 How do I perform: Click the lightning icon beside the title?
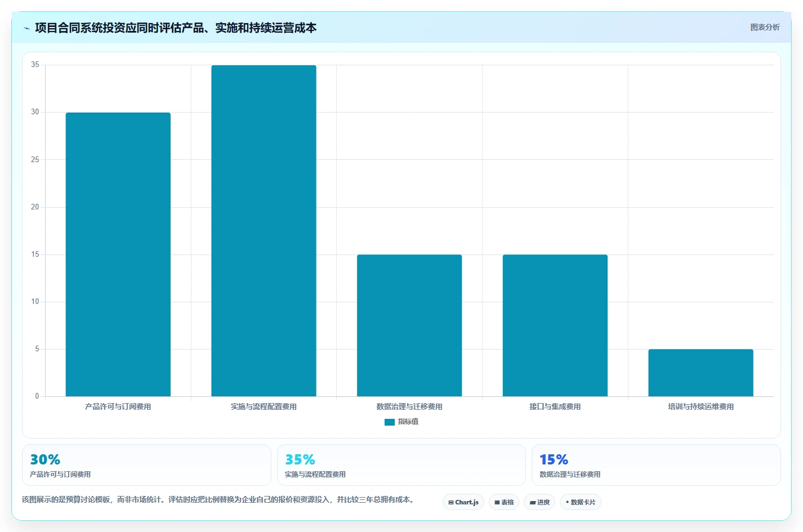[26, 28]
